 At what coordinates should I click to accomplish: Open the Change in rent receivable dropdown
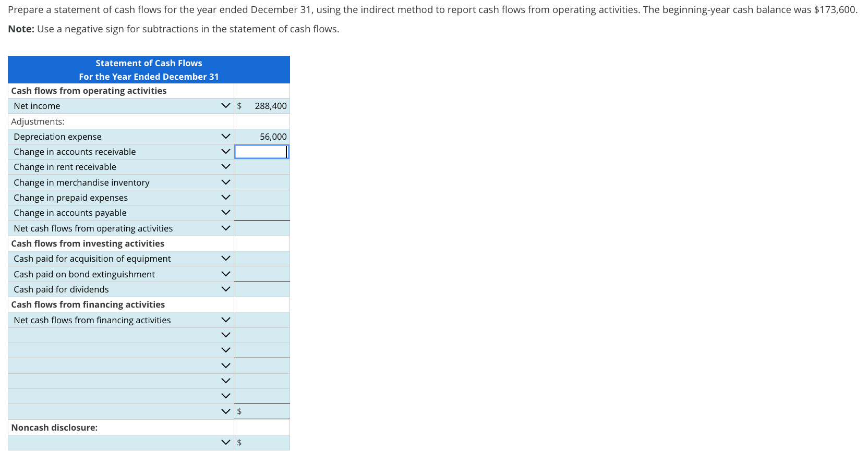(x=225, y=167)
